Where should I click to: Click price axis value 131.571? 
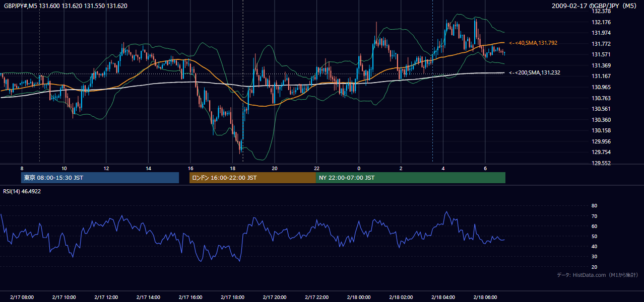click(x=601, y=54)
